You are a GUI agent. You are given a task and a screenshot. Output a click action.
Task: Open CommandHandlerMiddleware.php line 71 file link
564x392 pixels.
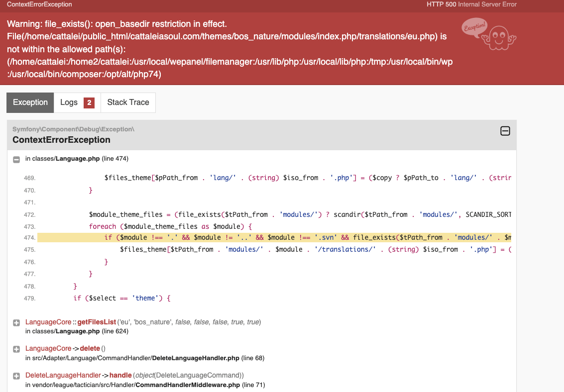click(x=145, y=385)
